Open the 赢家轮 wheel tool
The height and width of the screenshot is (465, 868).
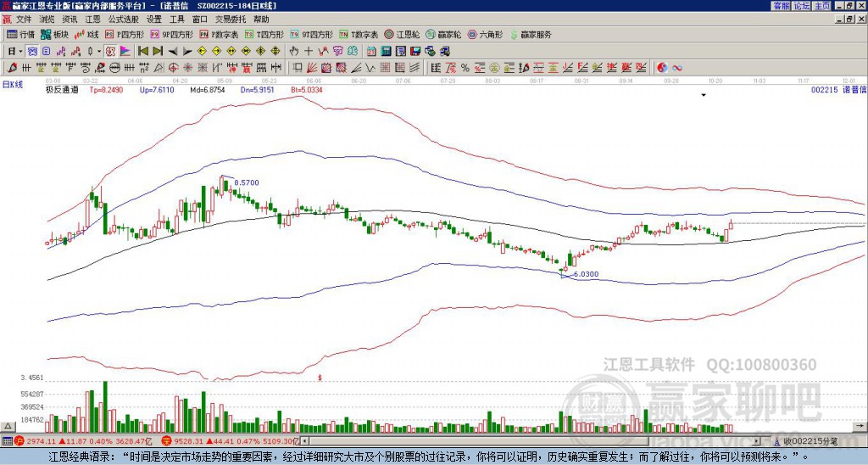pos(443,34)
